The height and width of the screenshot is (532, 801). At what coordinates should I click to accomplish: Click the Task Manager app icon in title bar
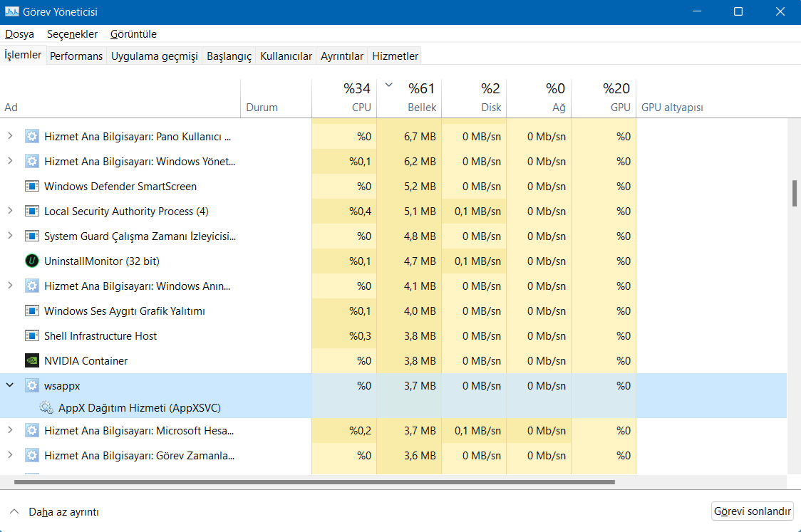11,11
